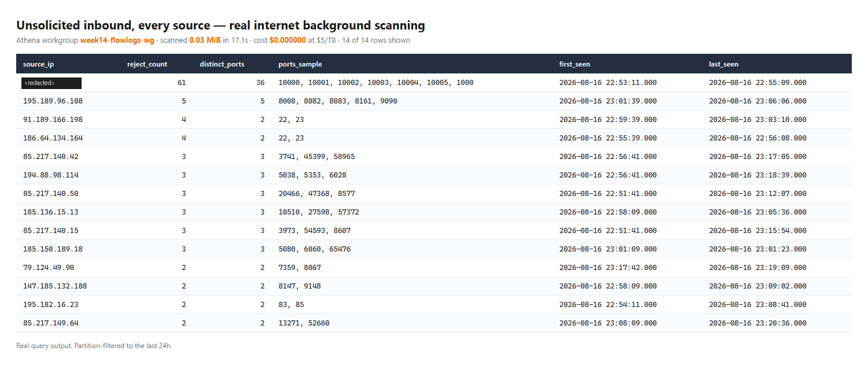
Task: Select source IP 195.189.96.108
Action: [x=53, y=101]
